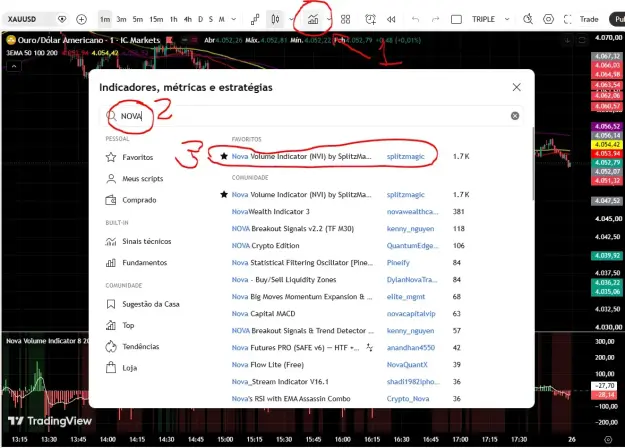Expand the chart type dropdown arrow

tap(291, 19)
